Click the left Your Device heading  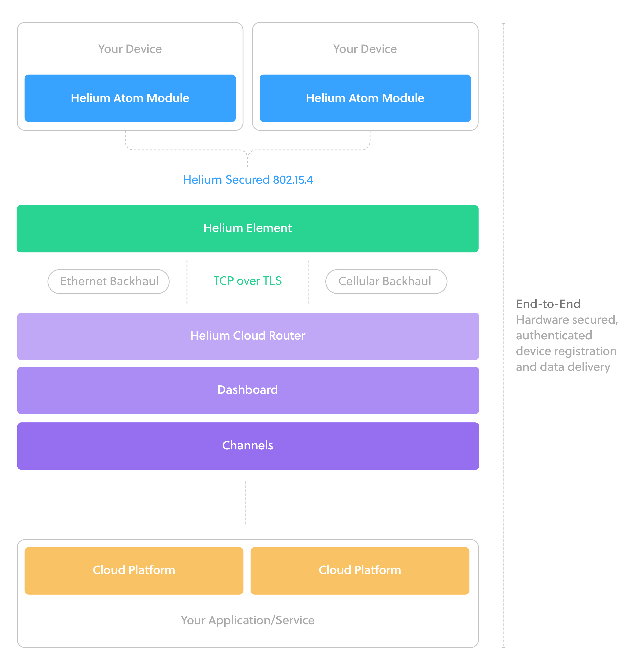pos(130,49)
